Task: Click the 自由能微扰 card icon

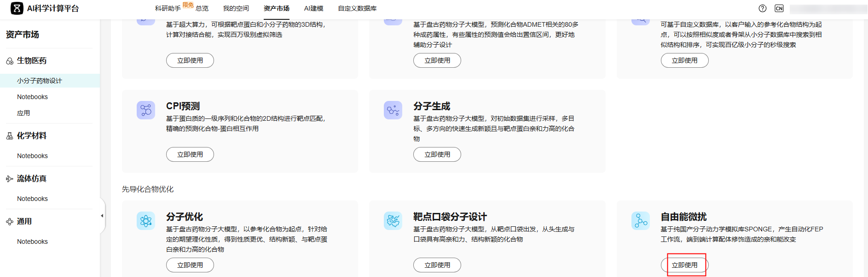Action: point(641,221)
